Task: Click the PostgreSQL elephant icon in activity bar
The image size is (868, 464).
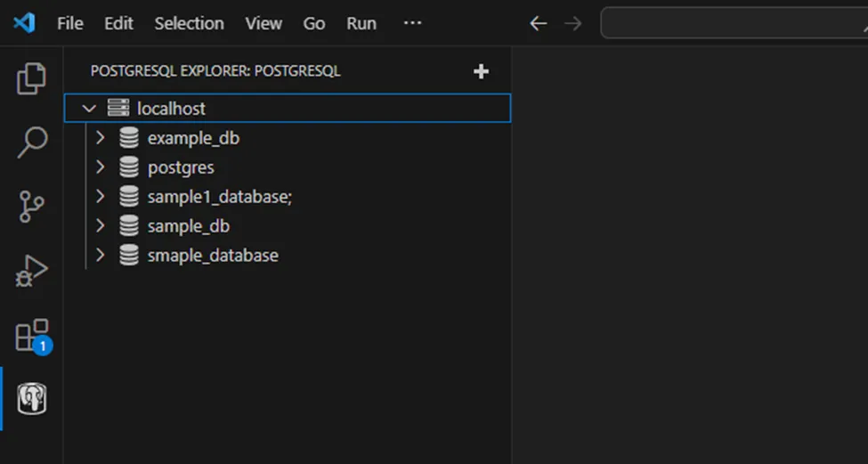Action: coord(32,399)
